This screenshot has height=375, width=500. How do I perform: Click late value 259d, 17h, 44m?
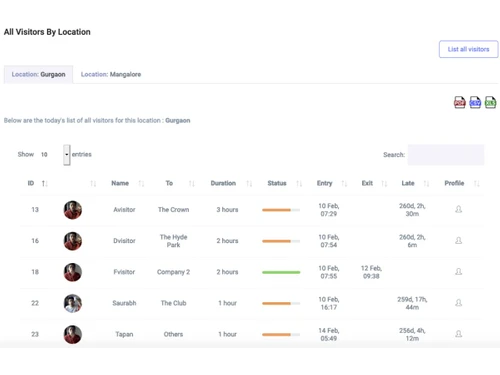pyautogui.click(x=412, y=303)
